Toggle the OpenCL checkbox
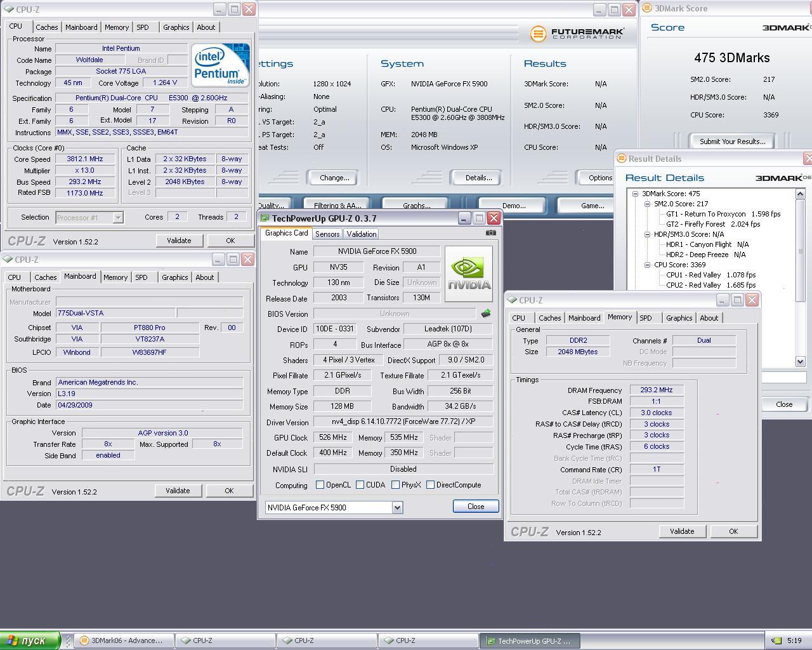This screenshot has width=812, height=650. pos(320,485)
